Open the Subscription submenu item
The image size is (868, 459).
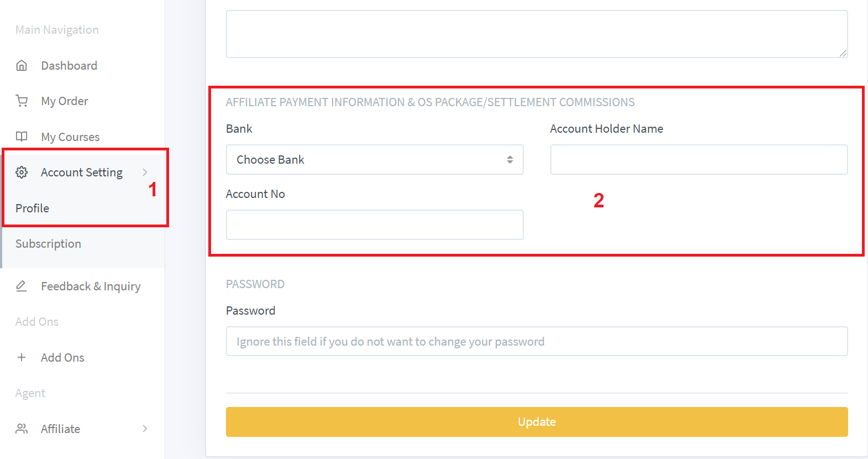[x=48, y=244]
